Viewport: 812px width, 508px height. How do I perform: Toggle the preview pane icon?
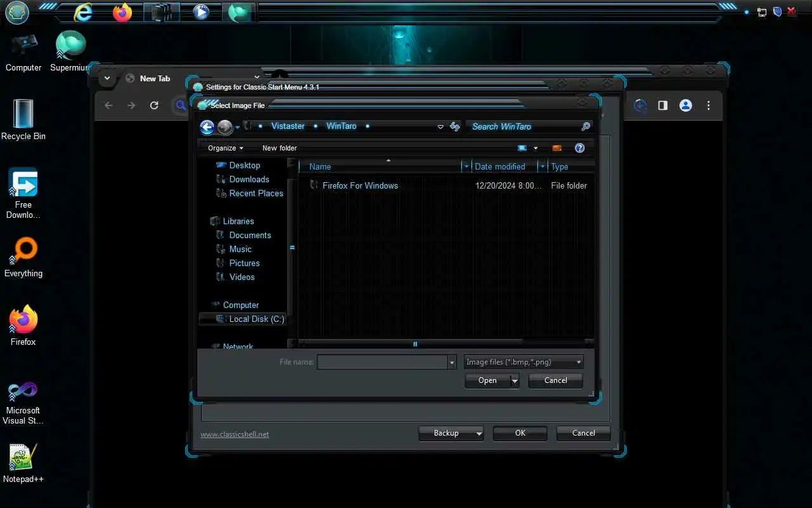pos(557,148)
